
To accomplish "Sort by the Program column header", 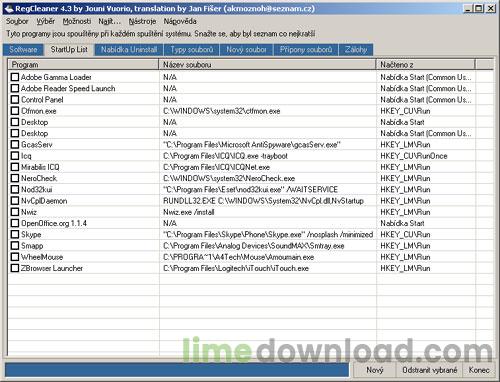I will (x=83, y=64).
